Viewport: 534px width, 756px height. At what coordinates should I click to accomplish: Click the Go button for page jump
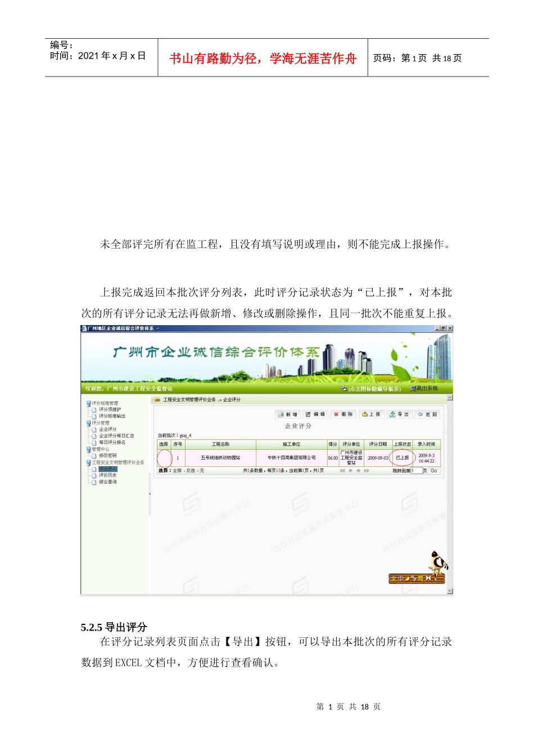433,471
